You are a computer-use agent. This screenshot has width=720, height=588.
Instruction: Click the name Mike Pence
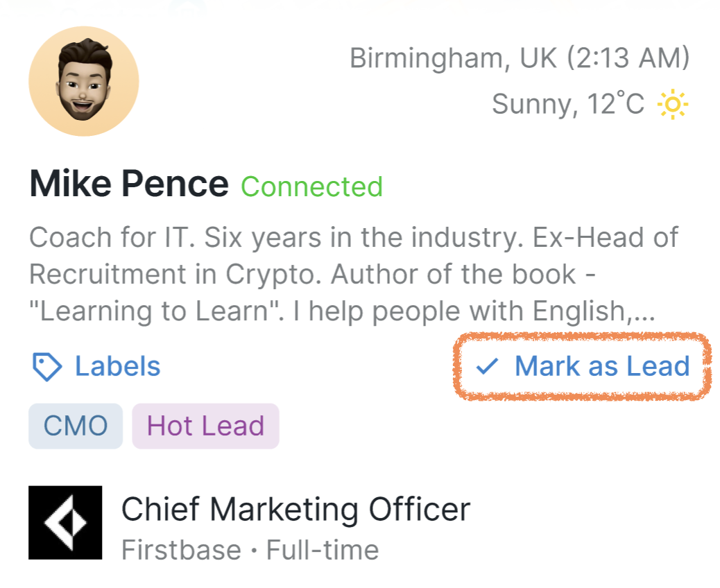click(129, 183)
